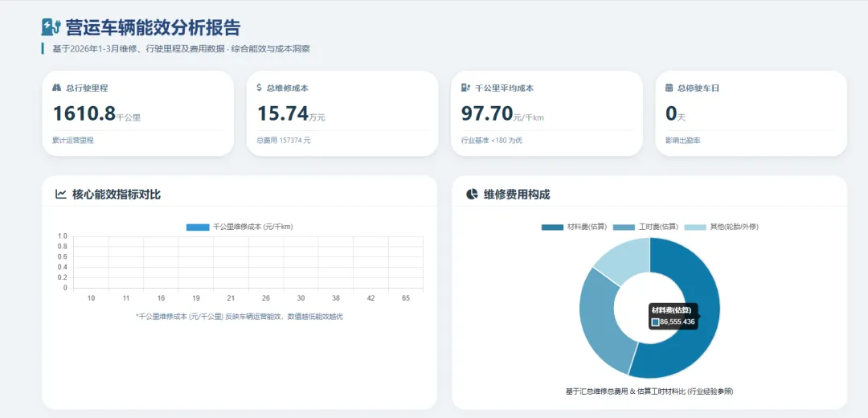The width and height of the screenshot is (868, 418).
Task: Click the line chart icon beside 核心能效指标对比
Action: (x=61, y=194)
